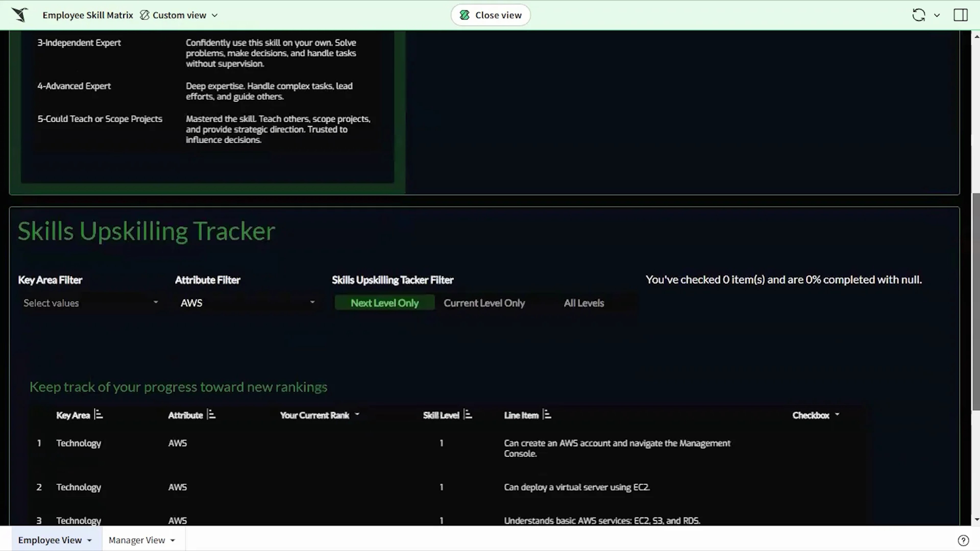Sort by Line Item column icon

547,415
